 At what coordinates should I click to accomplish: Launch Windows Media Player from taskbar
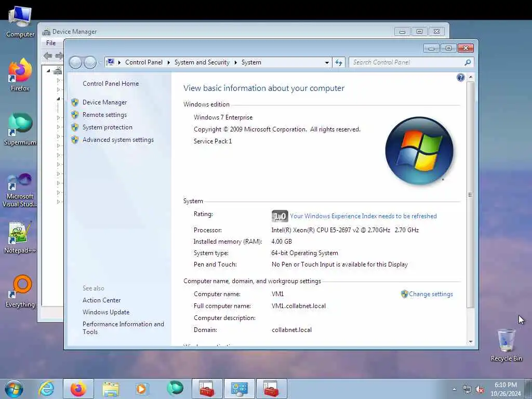pos(141,389)
